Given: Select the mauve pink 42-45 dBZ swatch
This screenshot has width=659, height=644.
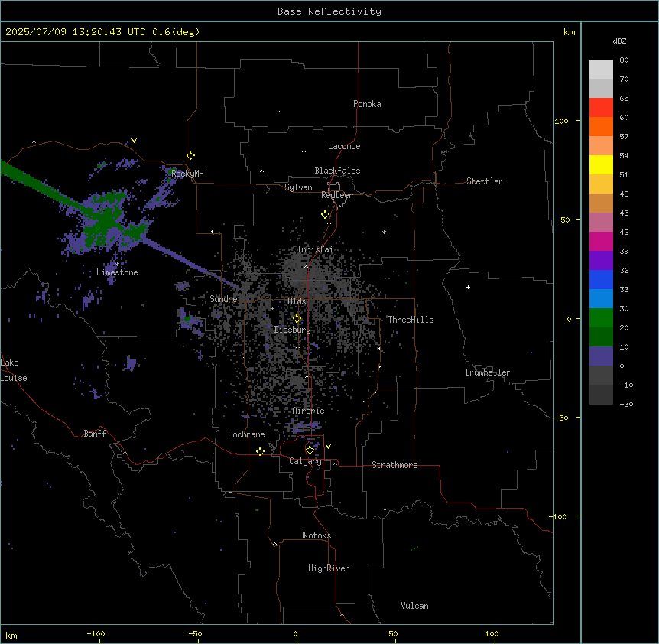Looking at the screenshot, I should point(601,222).
